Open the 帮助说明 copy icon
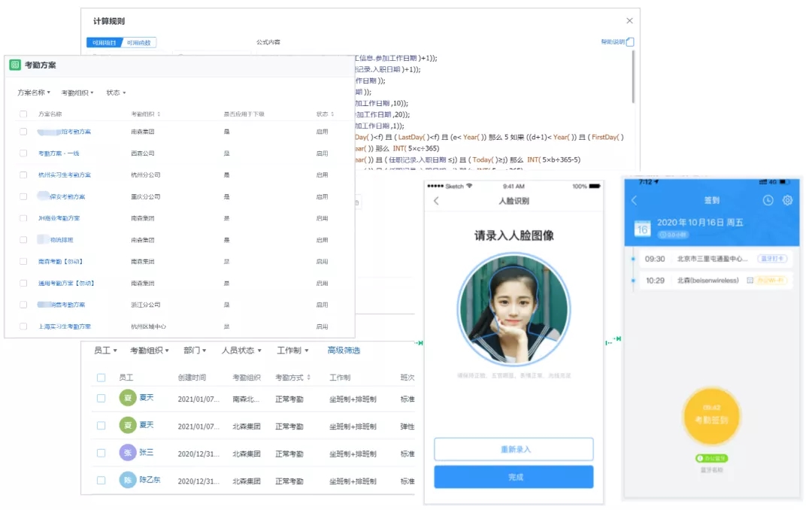This screenshot has height=510, width=812. [x=630, y=42]
